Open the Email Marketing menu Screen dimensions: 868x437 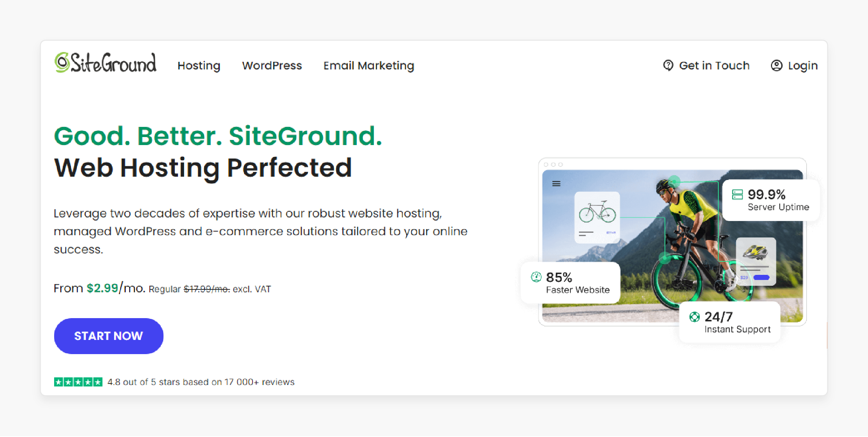[x=368, y=66]
